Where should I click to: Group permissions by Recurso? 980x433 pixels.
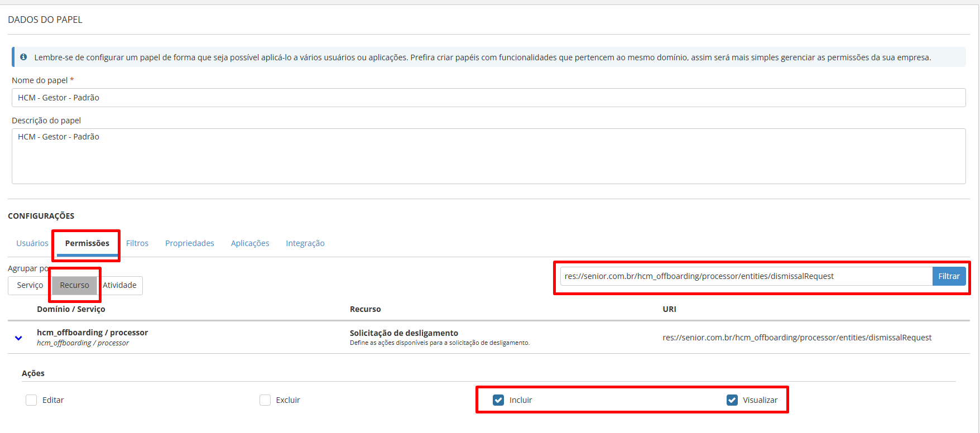pyautogui.click(x=74, y=285)
